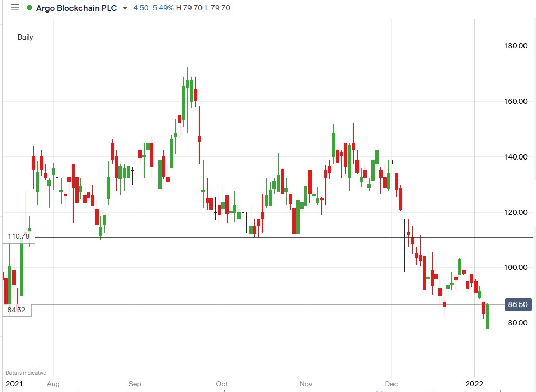Select the 84.32 price level tag
This screenshot has height=392, width=536.
click(16, 310)
